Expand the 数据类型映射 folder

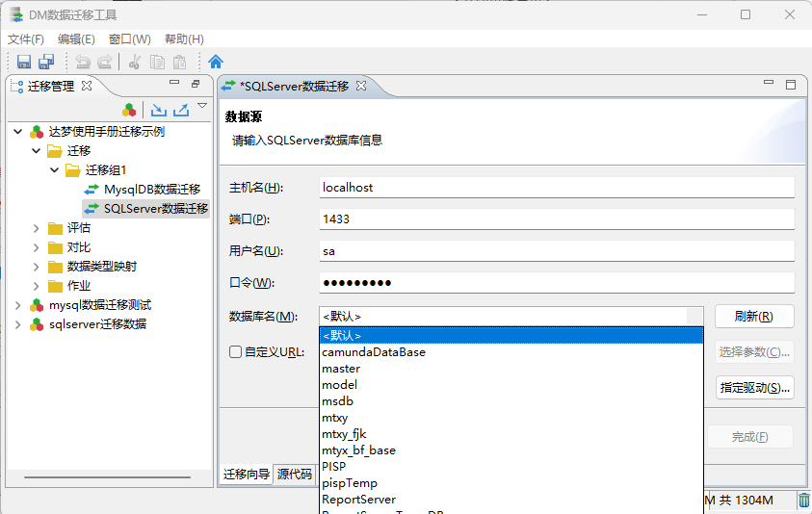click(x=37, y=267)
